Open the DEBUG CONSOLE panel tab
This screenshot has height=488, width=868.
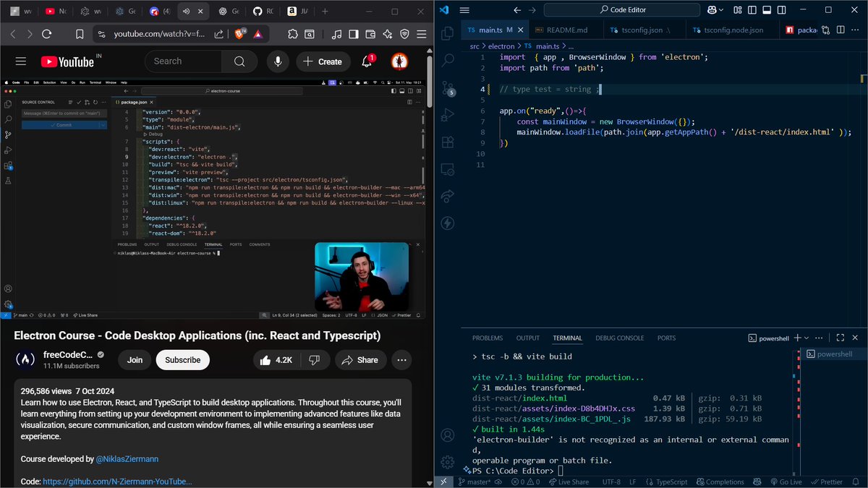coord(620,338)
